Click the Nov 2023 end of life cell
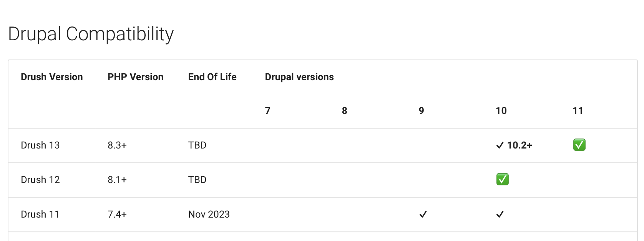The height and width of the screenshot is (241, 644). (x=209, y=214)
